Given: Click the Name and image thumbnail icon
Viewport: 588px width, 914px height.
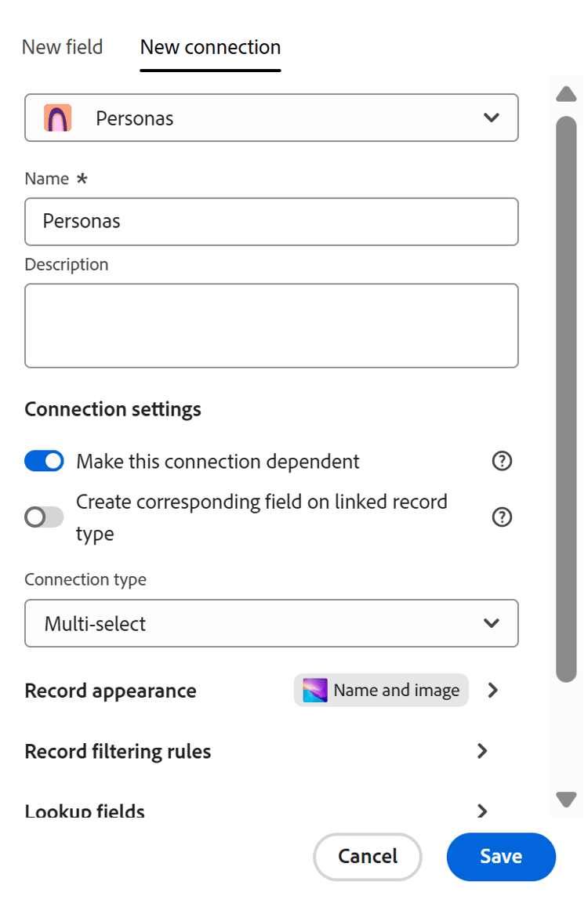Looking at the screenshot, I should click(314, 690).
